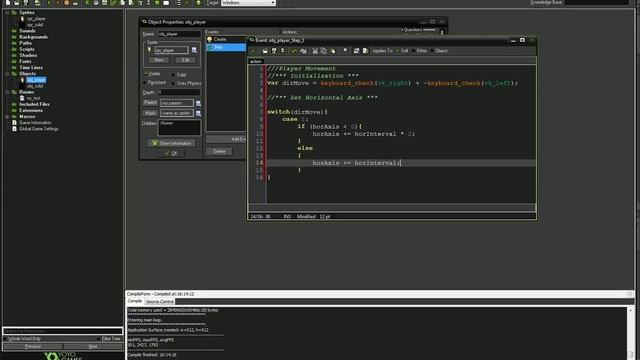Copy selected code via the copy icon
Viewport: 640px width, 360px height.
point(324,51)
